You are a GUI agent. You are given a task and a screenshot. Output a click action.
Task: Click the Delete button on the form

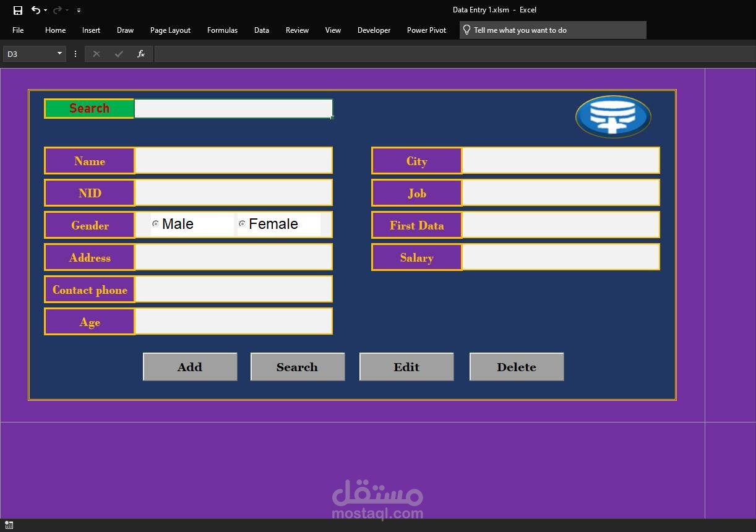pos(516,366)
